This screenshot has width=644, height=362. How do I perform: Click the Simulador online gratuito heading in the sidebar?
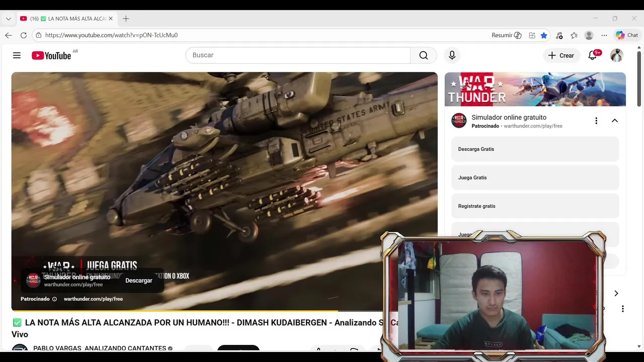[509, 117]
